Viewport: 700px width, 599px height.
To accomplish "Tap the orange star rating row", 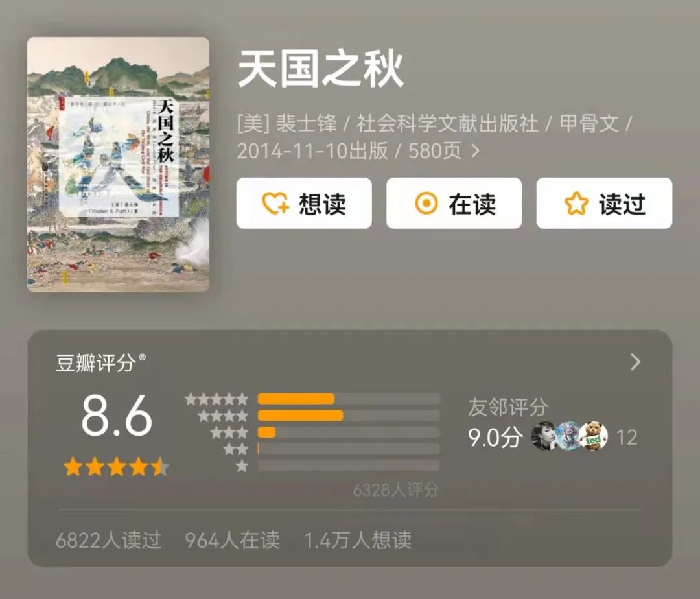I will pos(116,467).
